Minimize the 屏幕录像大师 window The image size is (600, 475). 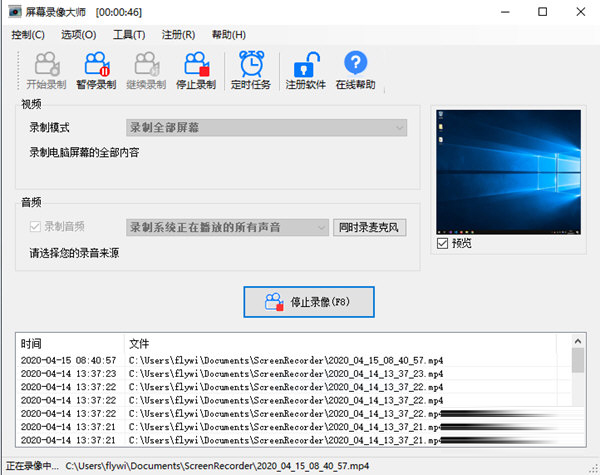(x=505, y=12)
